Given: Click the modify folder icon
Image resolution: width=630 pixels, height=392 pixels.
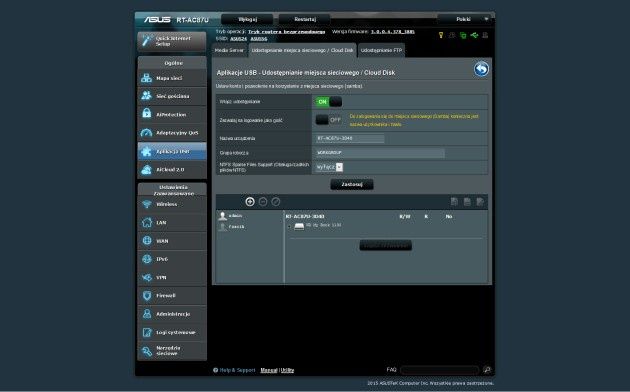Looking at the screenshot, I should pos(480,202).
